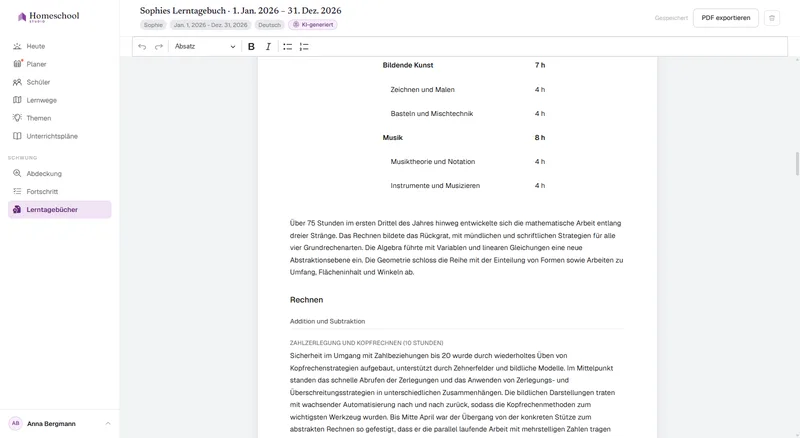Open the Unterrichtspläne book icon
Viewport: 800px width, 438px height.
pos(17,136)
